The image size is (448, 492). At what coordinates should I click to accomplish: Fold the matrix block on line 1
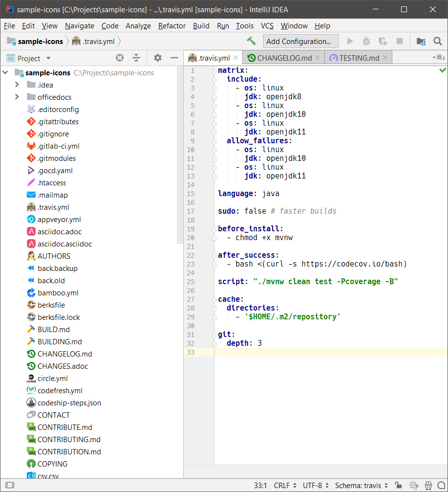point(214,71)
